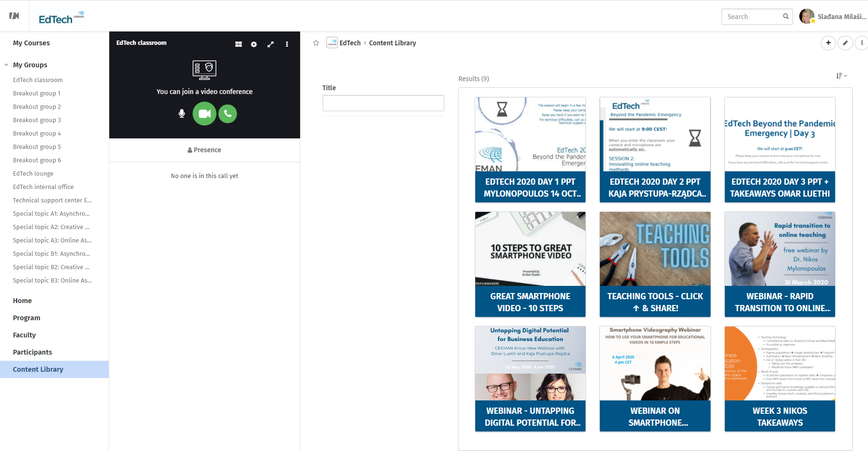The height and width of the screenshot is (451, 868).
Task: Open Breakout group 2
Action: (37, 107)
